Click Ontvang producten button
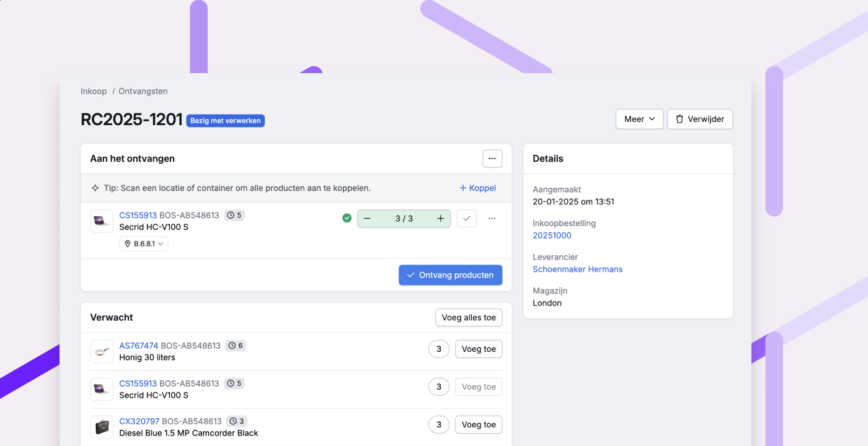This screenshot has height=446, width=868. [x=450, y=275]
